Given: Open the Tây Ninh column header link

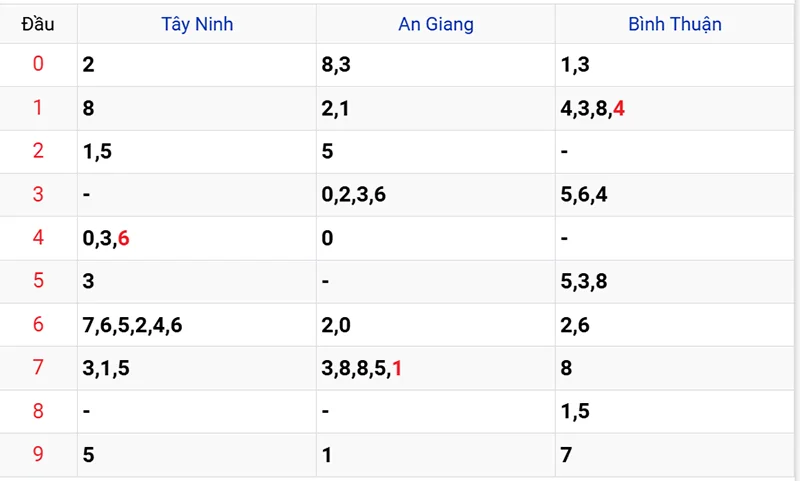Looking at the screenshot, I should (197, 24).
